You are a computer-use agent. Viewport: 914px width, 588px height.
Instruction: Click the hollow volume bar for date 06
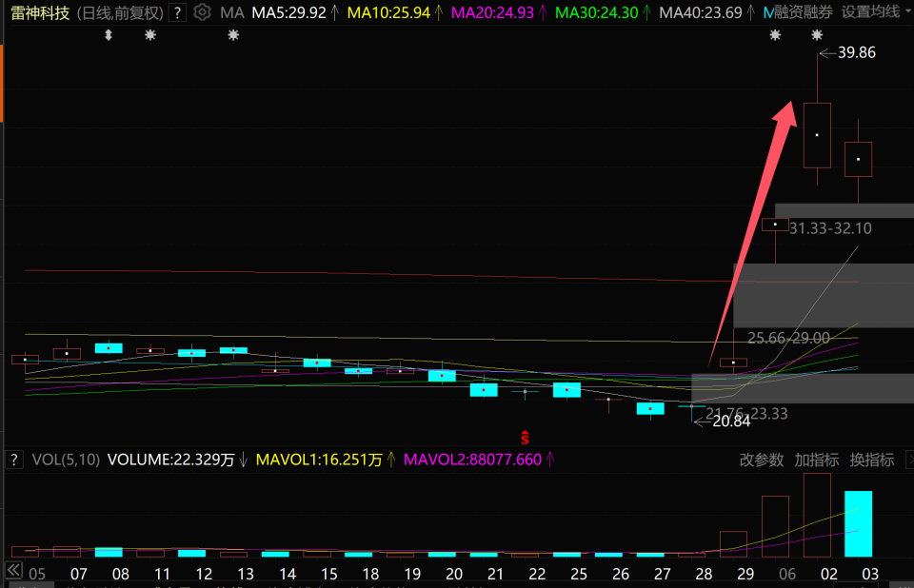(x=775, y=527)
